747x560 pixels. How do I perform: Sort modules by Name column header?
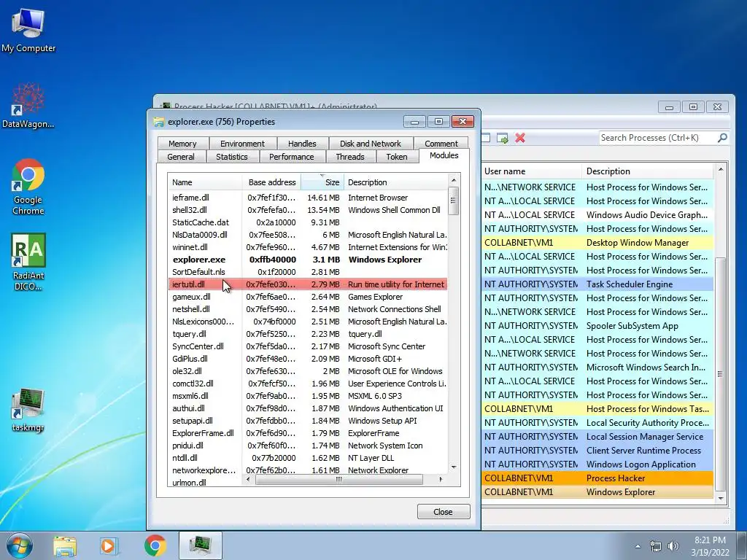tap(205, 182)
